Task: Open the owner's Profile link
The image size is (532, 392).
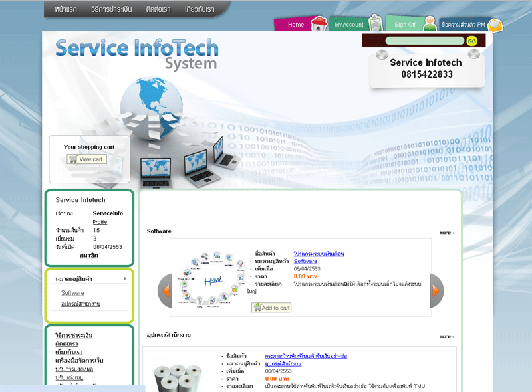Action: point(100,222)
